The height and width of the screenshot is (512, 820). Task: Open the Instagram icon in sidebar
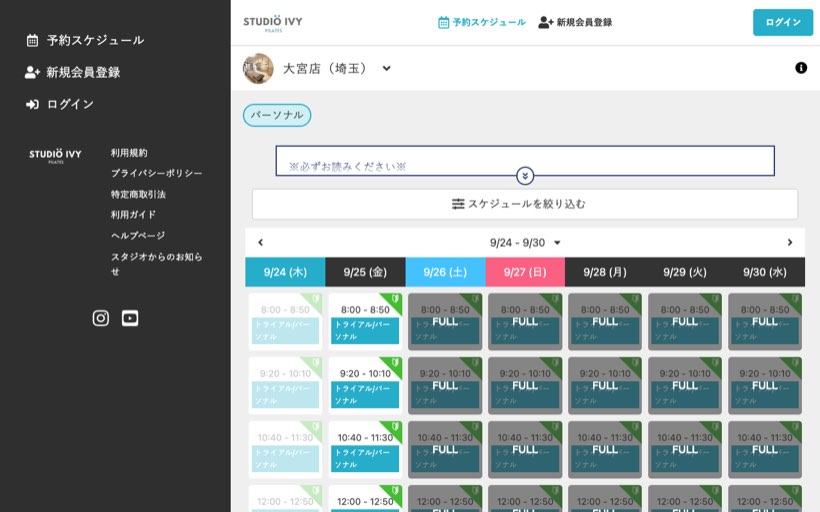[x=100, y=318]
